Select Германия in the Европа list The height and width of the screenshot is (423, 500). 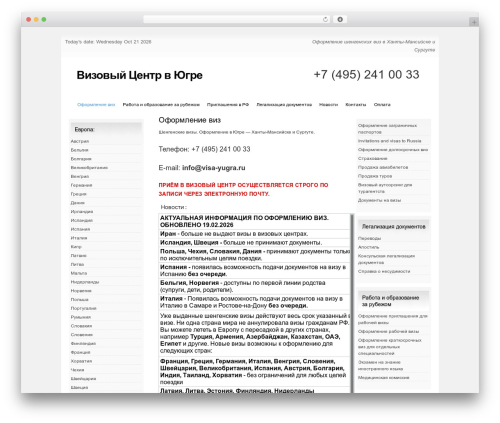point(81,185)
